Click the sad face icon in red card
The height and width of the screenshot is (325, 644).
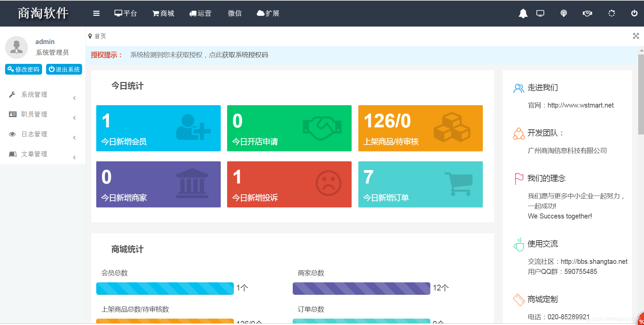[x=328, y=183]
